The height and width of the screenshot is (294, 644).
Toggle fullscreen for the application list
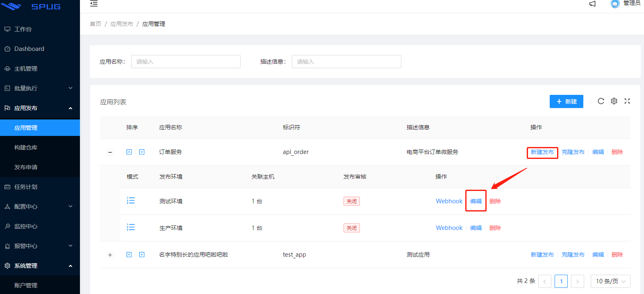click(x=627, y=101)
